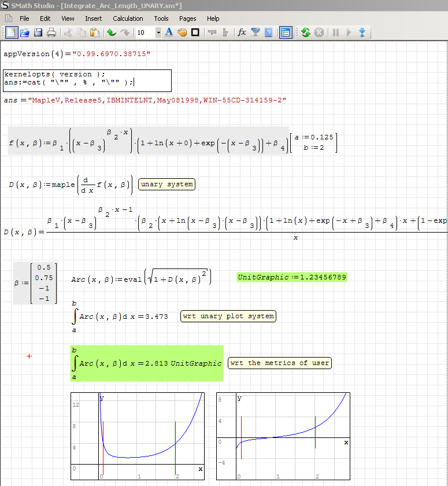Create a new worksheet with New icon

point(12,32)
